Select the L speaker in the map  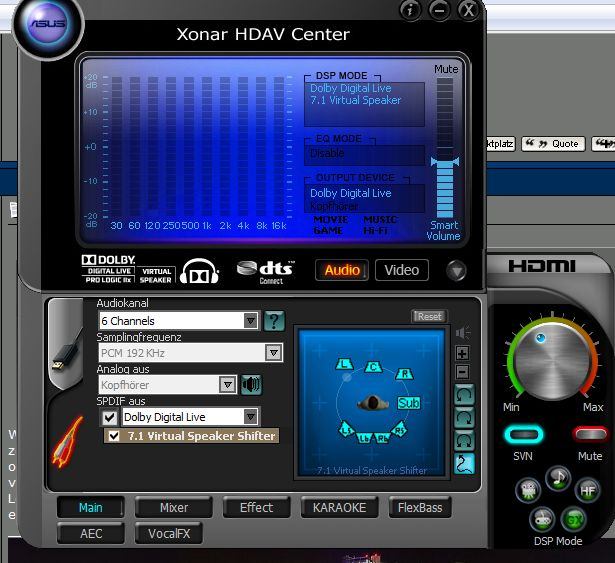[x=345, y=364]
